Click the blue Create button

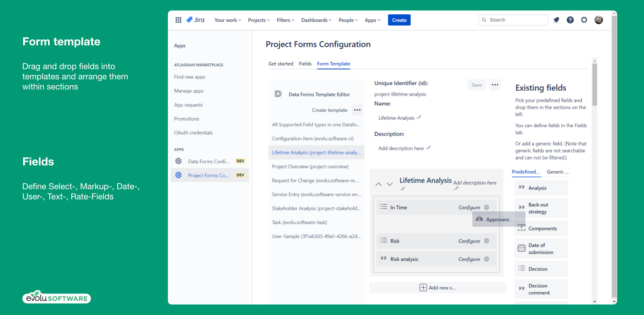pos(399,20)
